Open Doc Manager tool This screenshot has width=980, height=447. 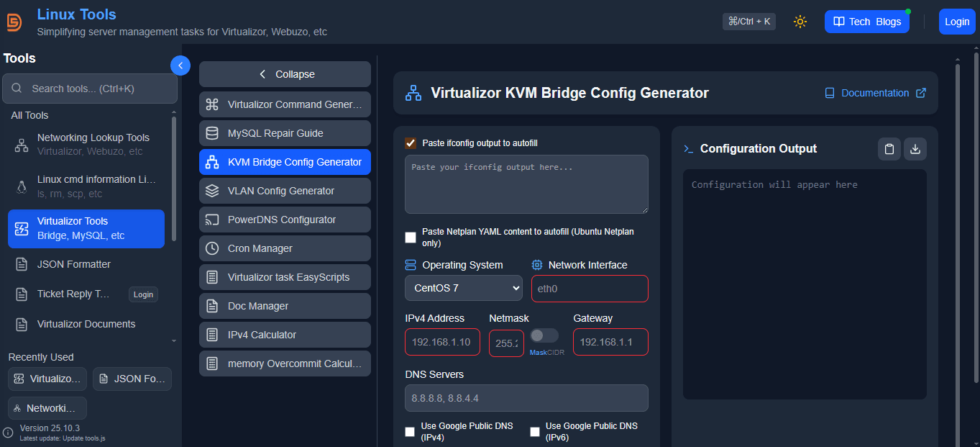pos(285,306)
